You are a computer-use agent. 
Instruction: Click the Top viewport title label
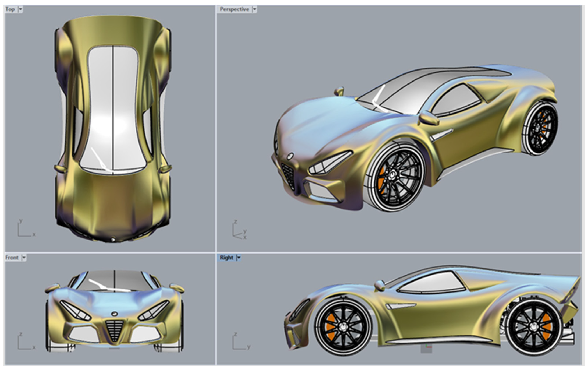10,9
